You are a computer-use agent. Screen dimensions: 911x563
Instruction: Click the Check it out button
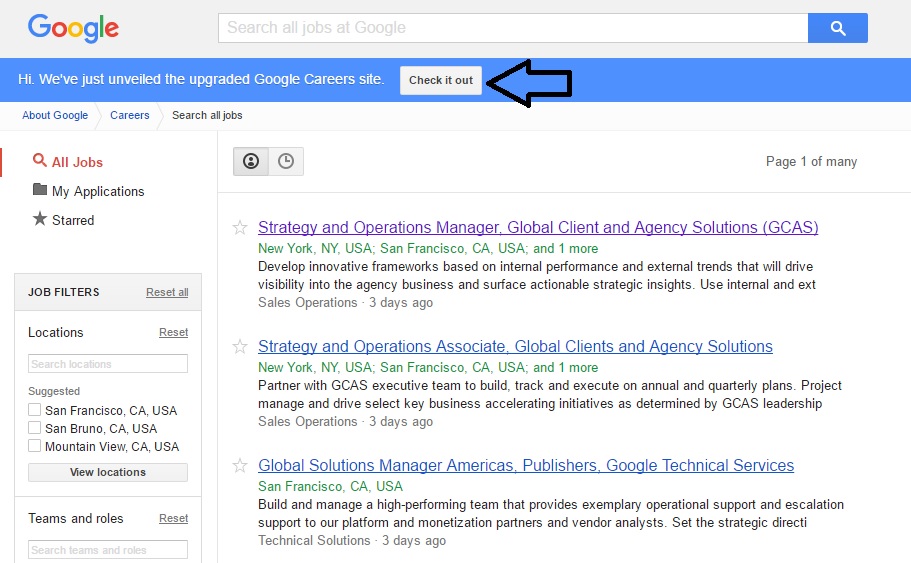440,80
